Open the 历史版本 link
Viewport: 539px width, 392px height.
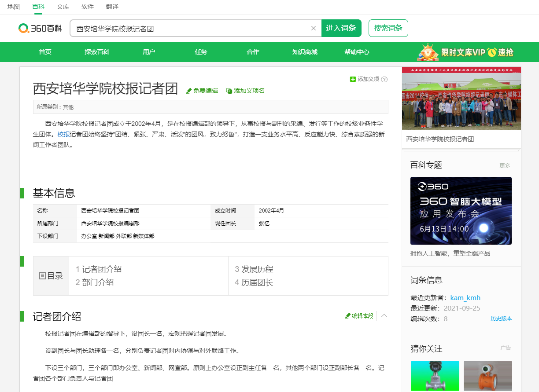click(501, 319)
